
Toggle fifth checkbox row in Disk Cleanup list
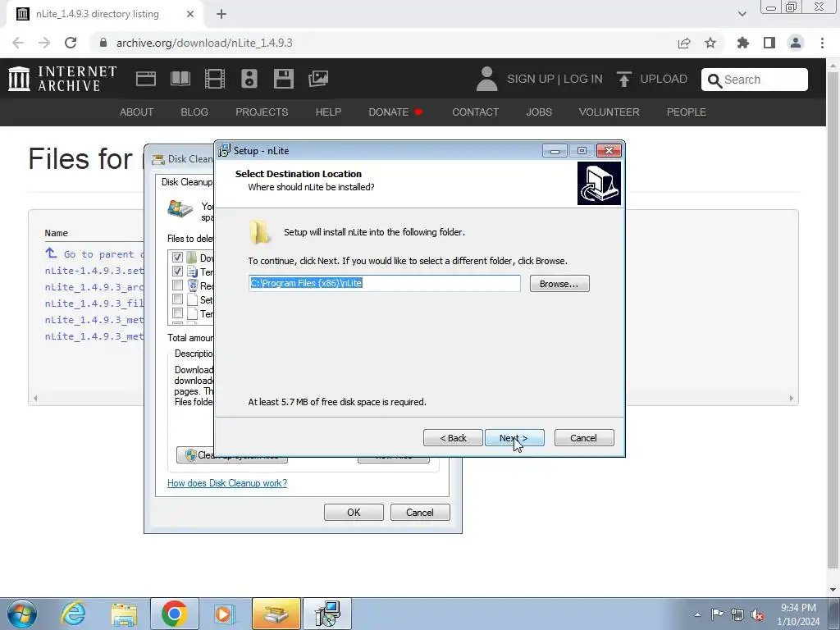(x=177, y=313)
